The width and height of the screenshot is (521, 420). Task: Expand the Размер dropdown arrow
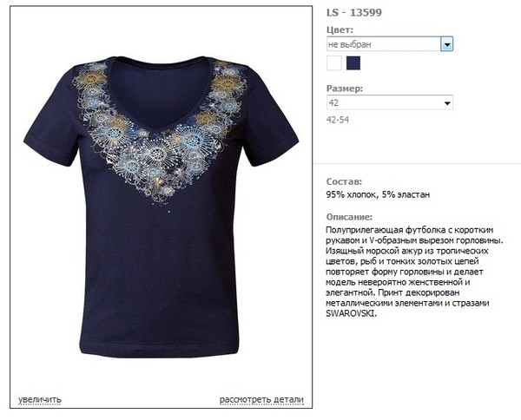point(447,103)
